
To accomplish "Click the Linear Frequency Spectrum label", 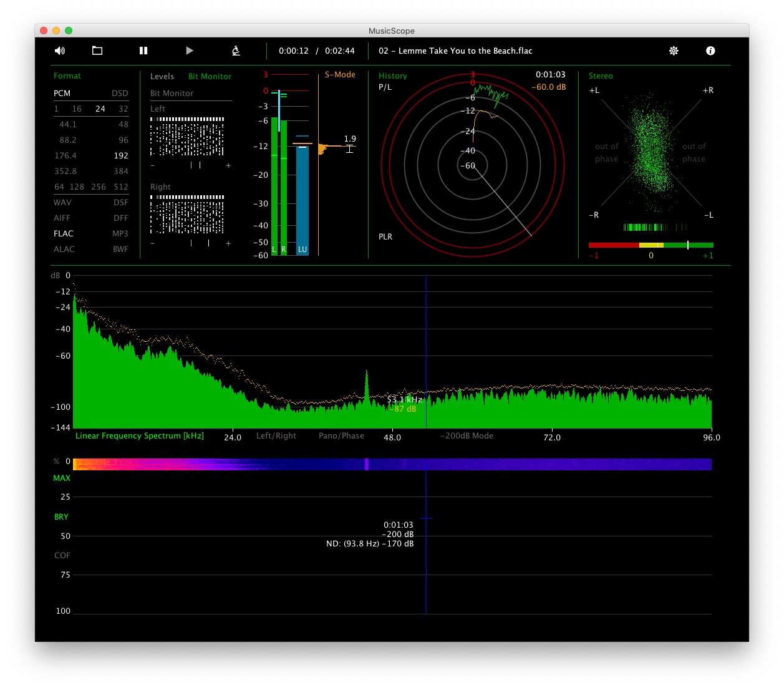I will pos(140,436).
